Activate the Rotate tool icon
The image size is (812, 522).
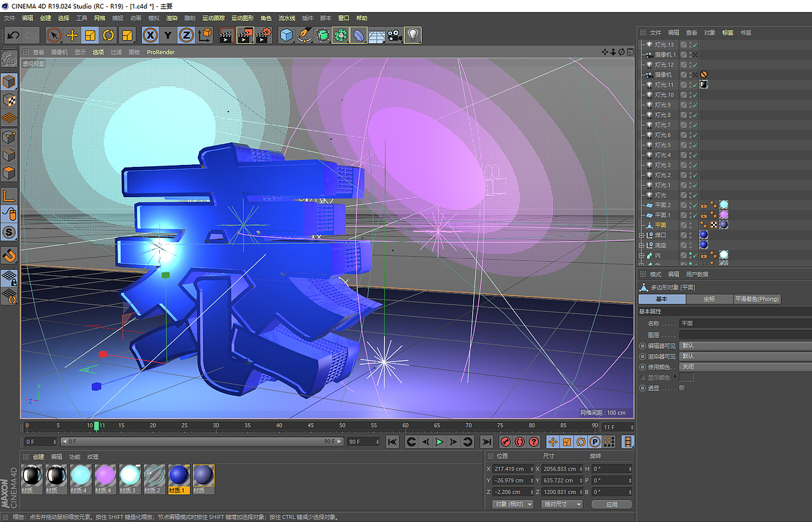pyautogui.click(x=108, y=36)
